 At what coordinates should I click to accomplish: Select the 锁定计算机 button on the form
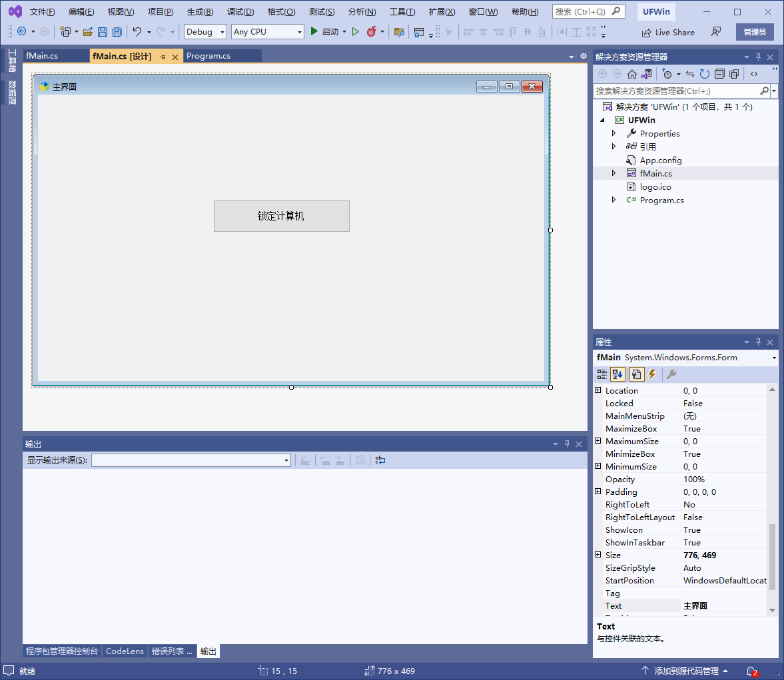click(x=282, y=216)
